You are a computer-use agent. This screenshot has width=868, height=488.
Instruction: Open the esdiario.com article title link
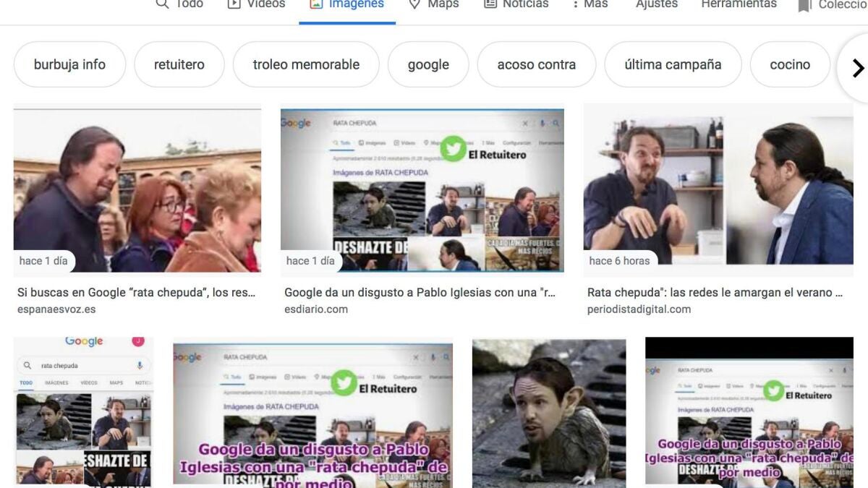pos(420,293)
